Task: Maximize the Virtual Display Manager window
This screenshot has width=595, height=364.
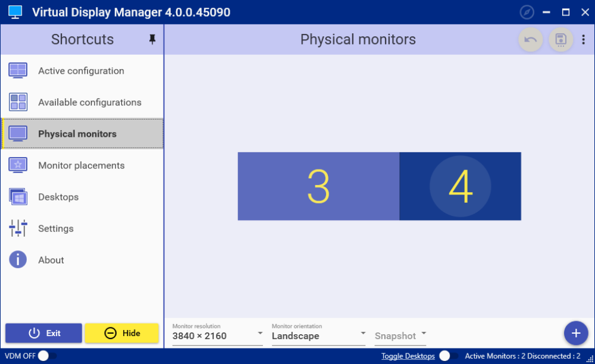Action: [x=566, y=12]
